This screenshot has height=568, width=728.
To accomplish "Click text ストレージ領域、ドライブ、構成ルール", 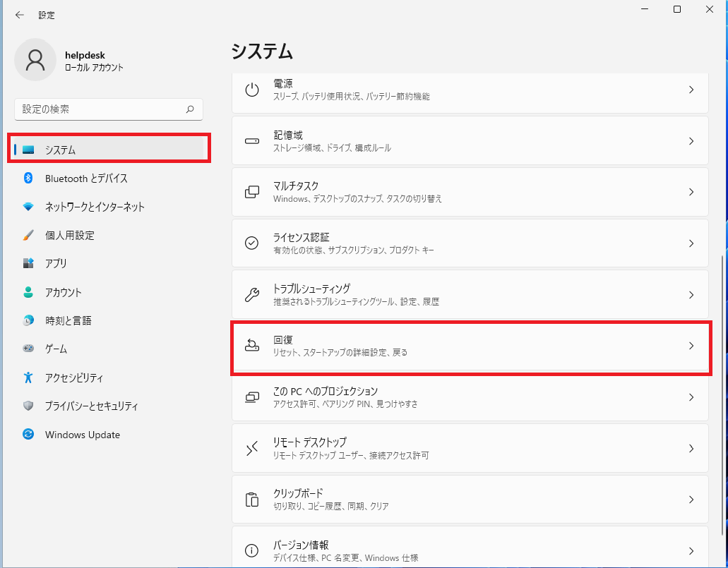I will tap(332, 148).
